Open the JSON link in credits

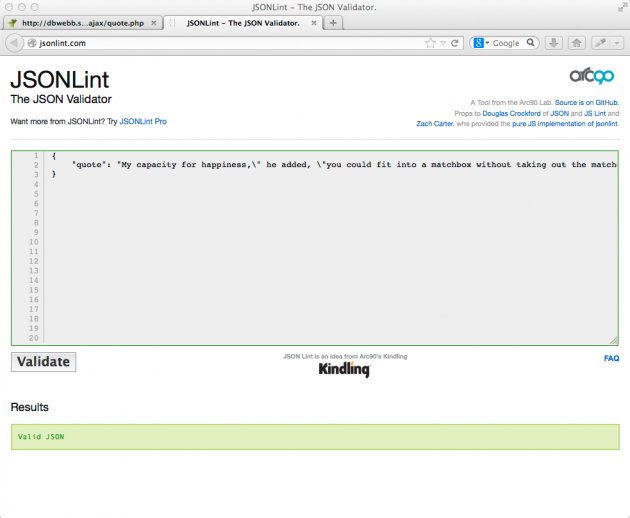tap(559, 113)
